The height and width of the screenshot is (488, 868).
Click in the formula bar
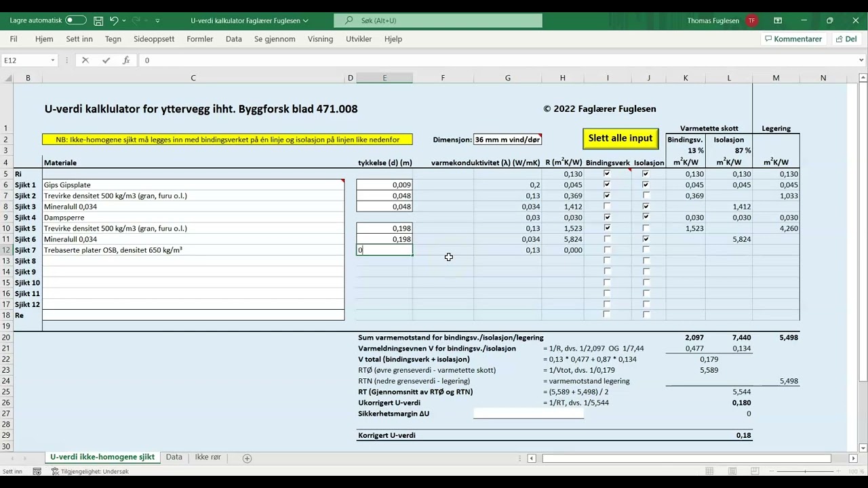498,60
